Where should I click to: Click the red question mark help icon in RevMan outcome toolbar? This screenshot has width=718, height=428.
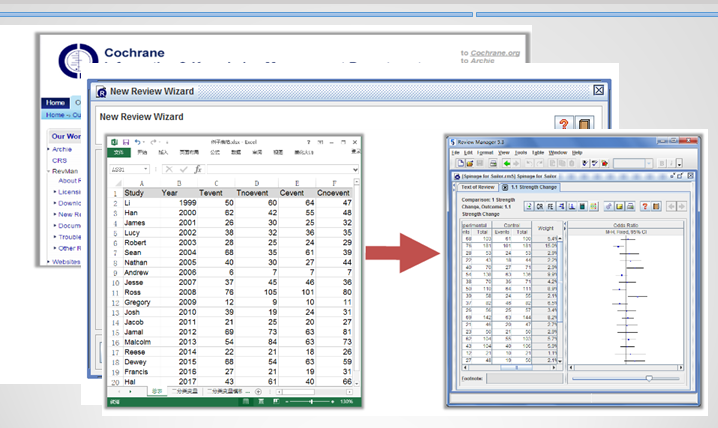point(645,206)
